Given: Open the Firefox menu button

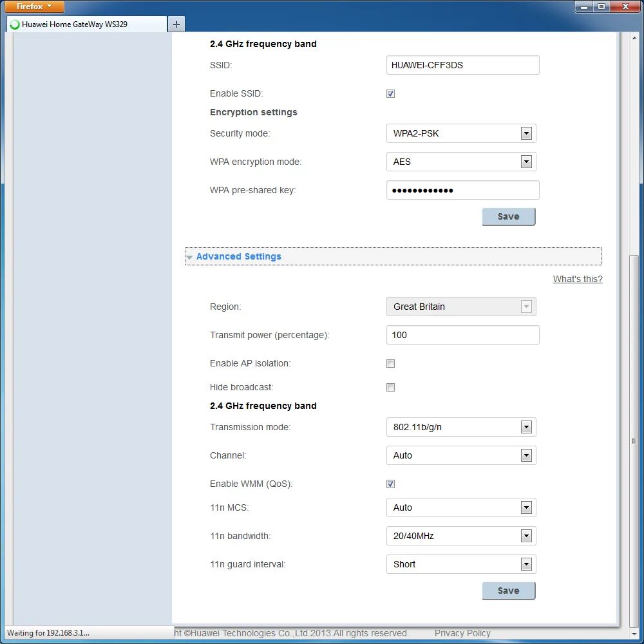Looking at the screenshot, I should [34, 6].
